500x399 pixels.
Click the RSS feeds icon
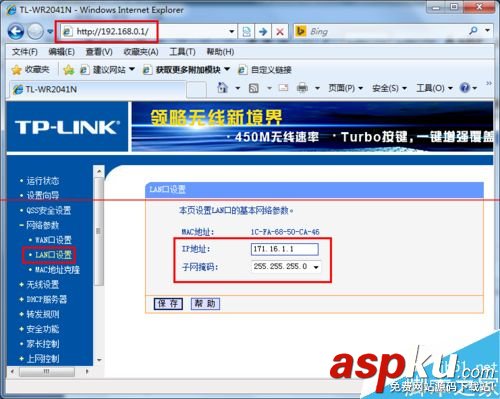click(x=254, y=88)
